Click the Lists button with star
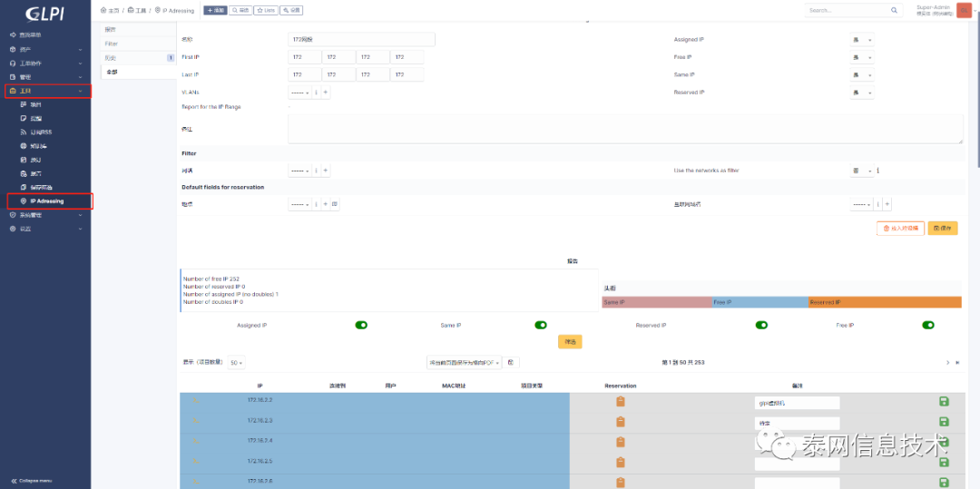980x489 pixels. (266, 11)
